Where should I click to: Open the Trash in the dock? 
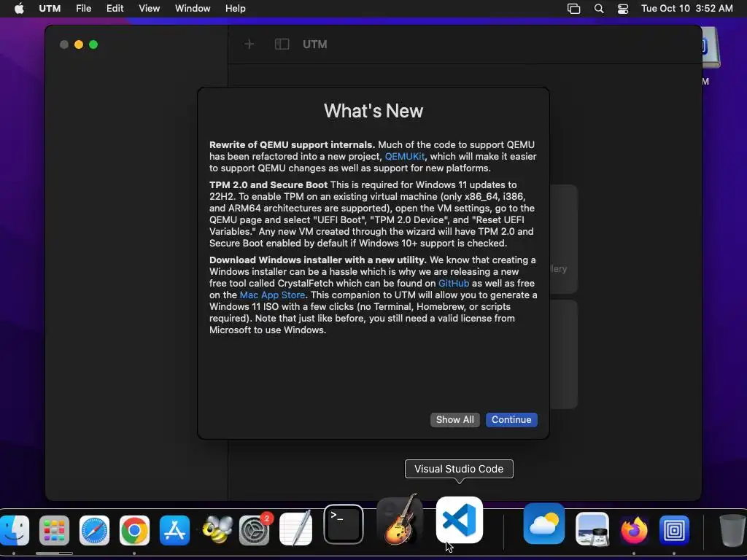[731, 530]
